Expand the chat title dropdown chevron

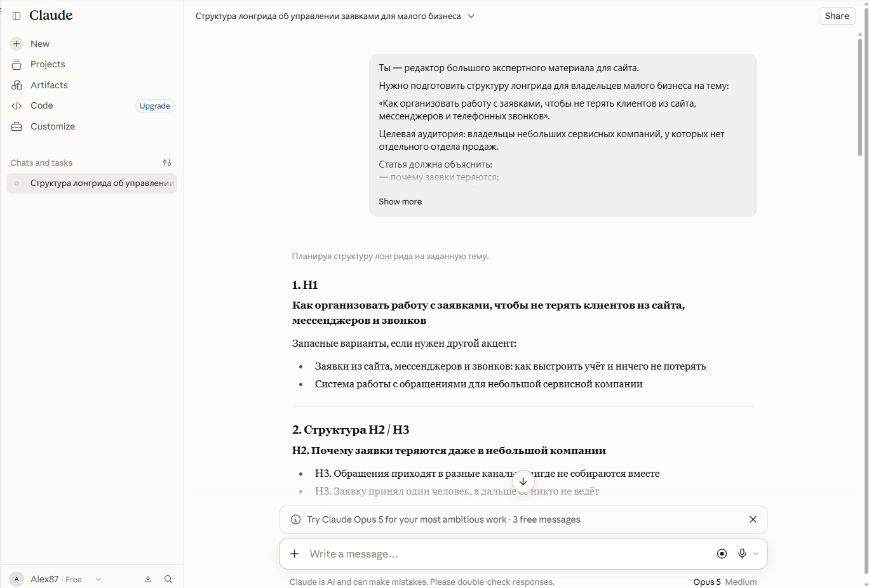click(x=471, y=16)
